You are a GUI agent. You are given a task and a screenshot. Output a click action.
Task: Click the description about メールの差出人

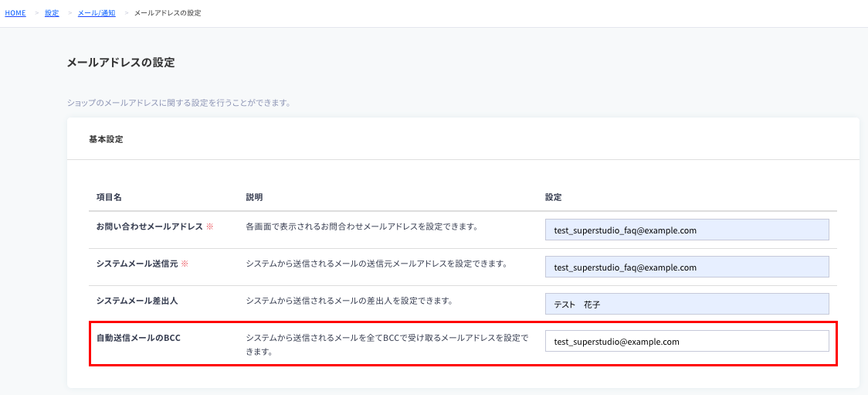coord(350,301)
